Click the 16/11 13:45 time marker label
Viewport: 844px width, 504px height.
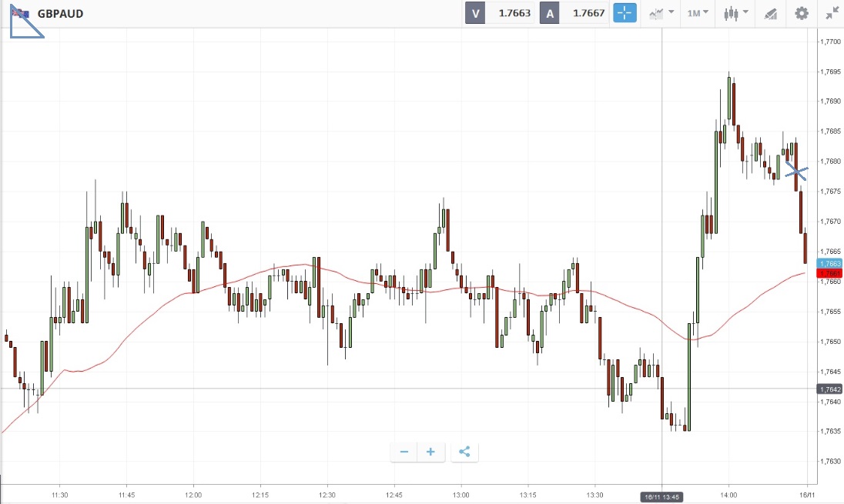662,497
